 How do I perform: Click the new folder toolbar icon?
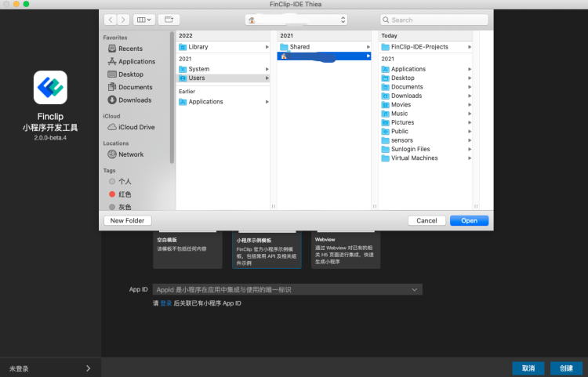click(169, 20)
